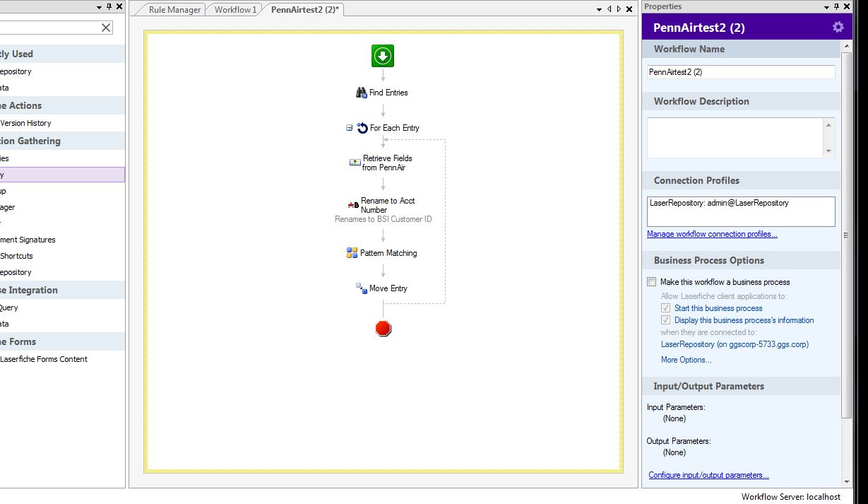Image resolution: width=868 pixels, height=504 pixels.
Task: Select the Move Entry activity icon
Action: 361,288
